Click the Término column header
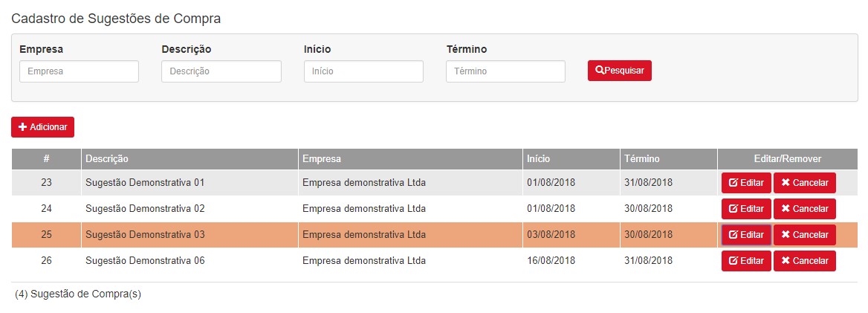The image size is (868, 313). click(641, 159)
